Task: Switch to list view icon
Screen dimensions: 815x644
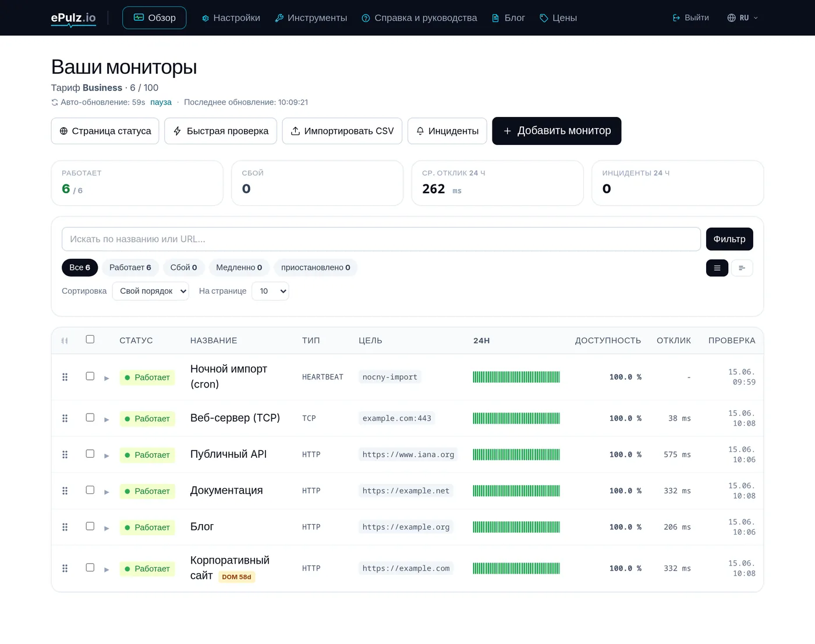Action: coord(717,268)
